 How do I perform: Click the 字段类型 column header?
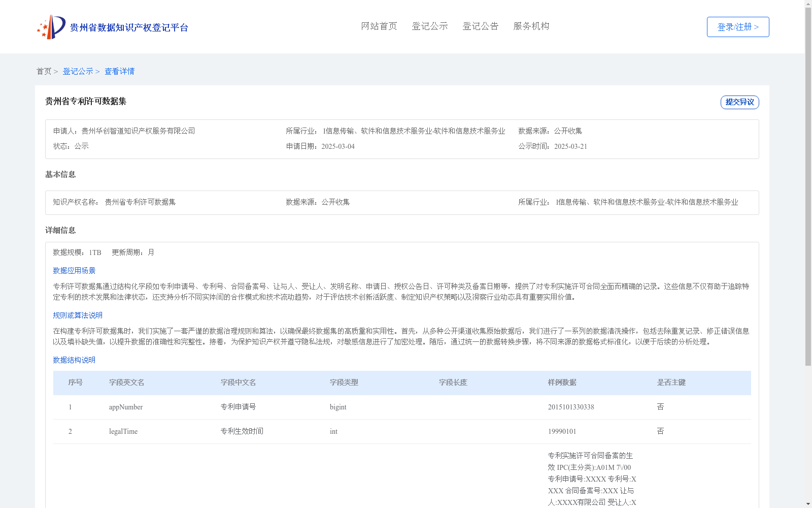[344, 383]
